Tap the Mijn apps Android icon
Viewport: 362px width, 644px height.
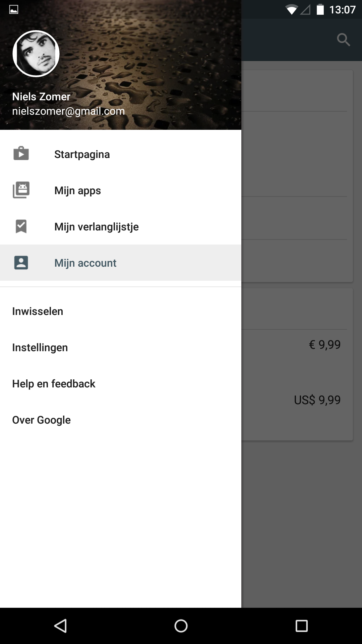point(21,190)
